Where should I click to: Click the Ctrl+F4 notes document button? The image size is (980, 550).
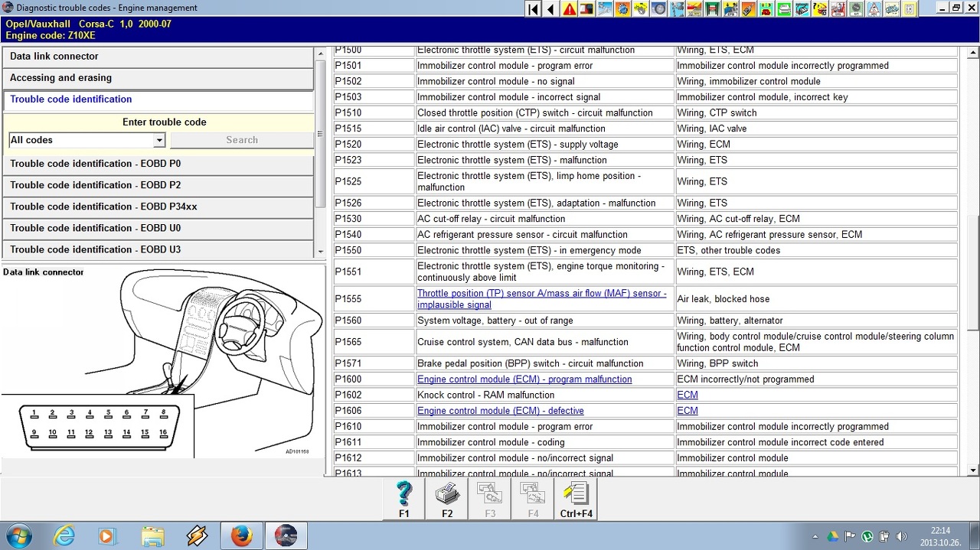click(x=576, y=500)
